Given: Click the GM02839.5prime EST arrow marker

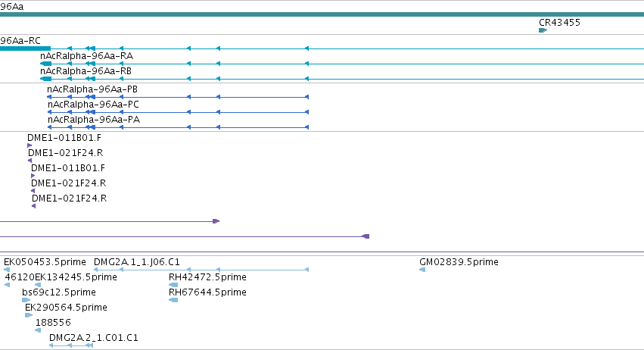Looking at the screenshot, I should pos(422,270).
